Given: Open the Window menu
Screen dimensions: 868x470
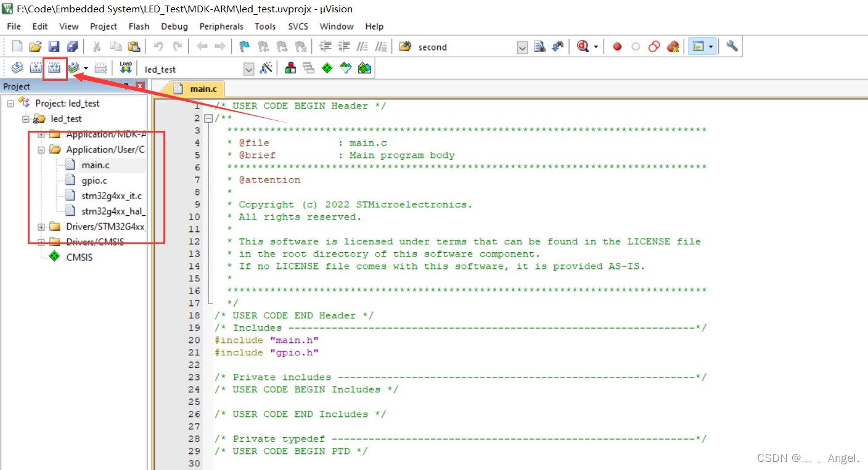Looking at the screenshot, I should (337, 27).
